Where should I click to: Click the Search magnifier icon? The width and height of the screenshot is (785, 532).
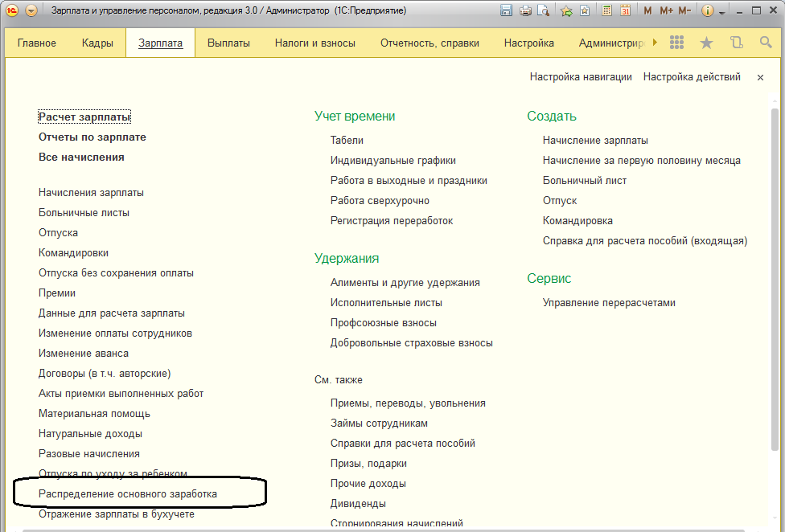pyautogui.click(x=766, y=43)
